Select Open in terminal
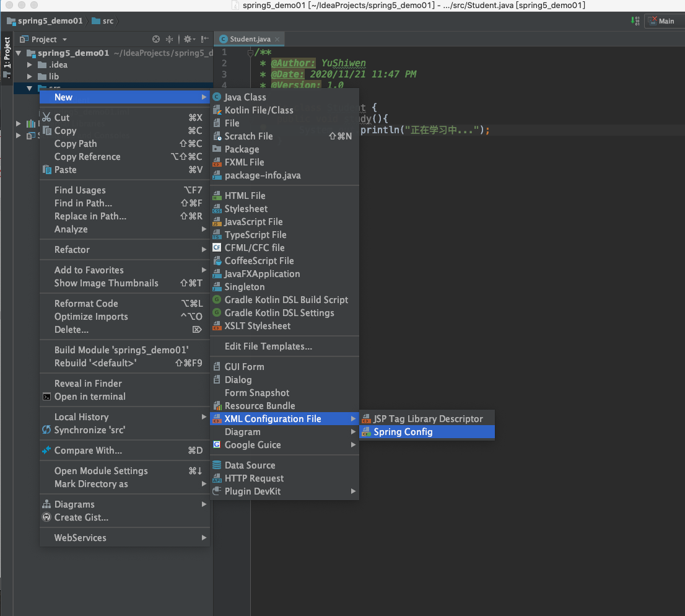 [124, 397]
